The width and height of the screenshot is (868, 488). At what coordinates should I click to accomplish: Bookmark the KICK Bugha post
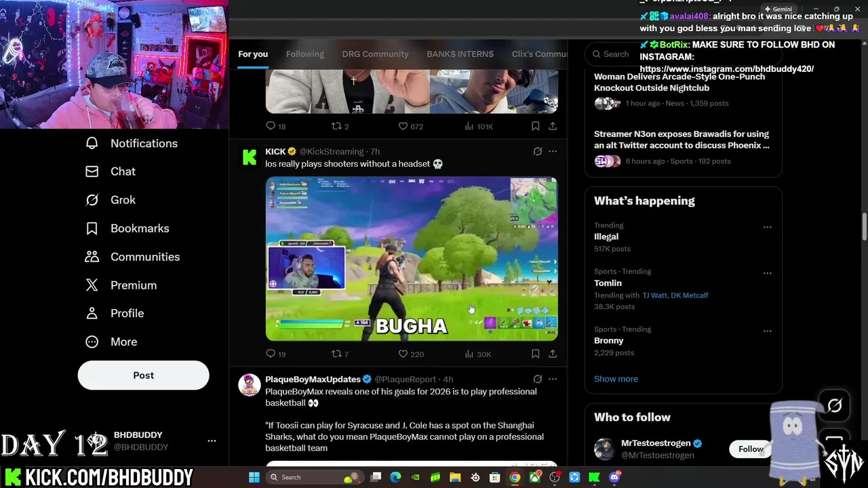(535, 354)
